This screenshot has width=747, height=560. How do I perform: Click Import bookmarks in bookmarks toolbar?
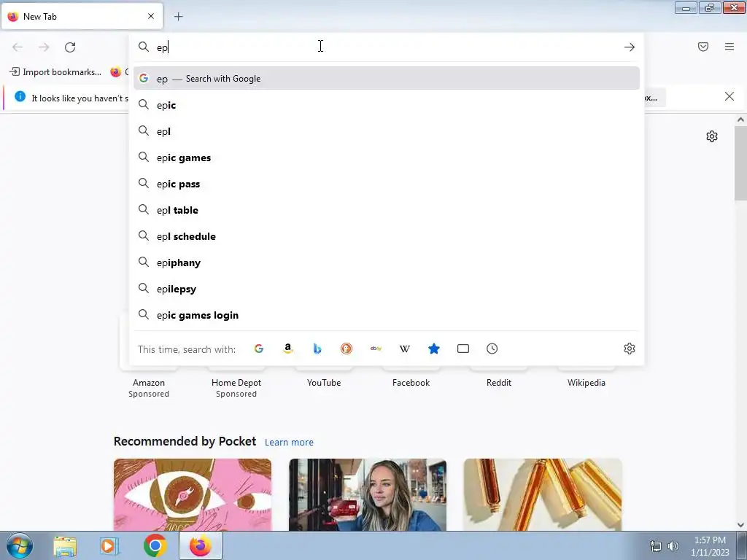click(x=55, y=72)
